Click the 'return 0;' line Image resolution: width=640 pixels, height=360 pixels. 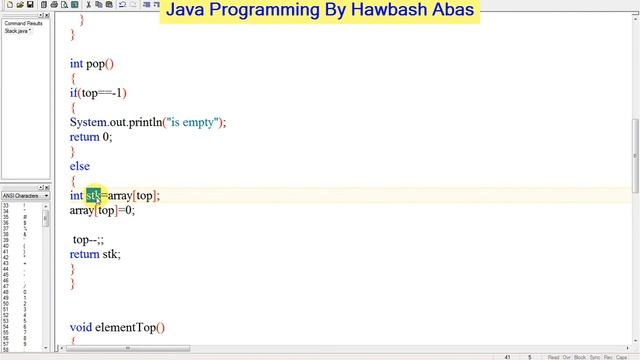91,137
